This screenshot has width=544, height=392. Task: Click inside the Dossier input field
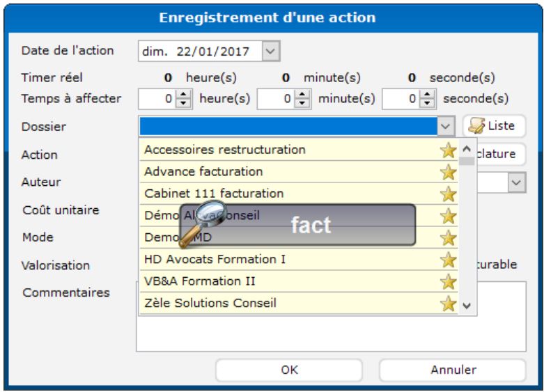288,127
